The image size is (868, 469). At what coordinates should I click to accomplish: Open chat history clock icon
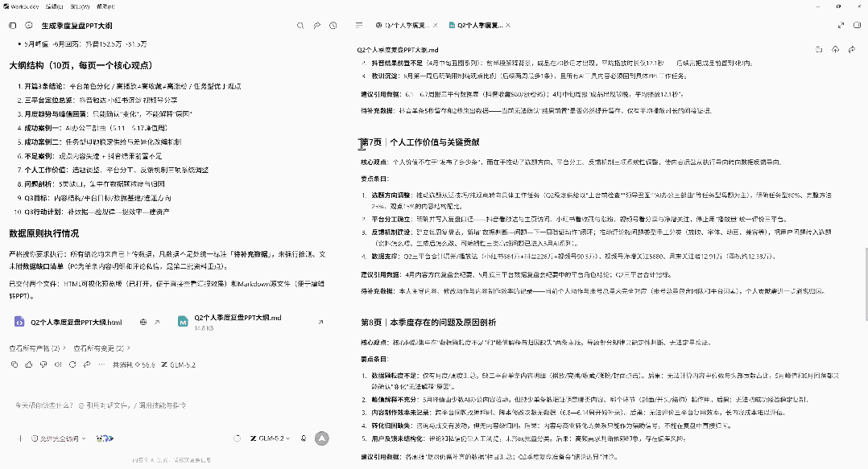333,26
